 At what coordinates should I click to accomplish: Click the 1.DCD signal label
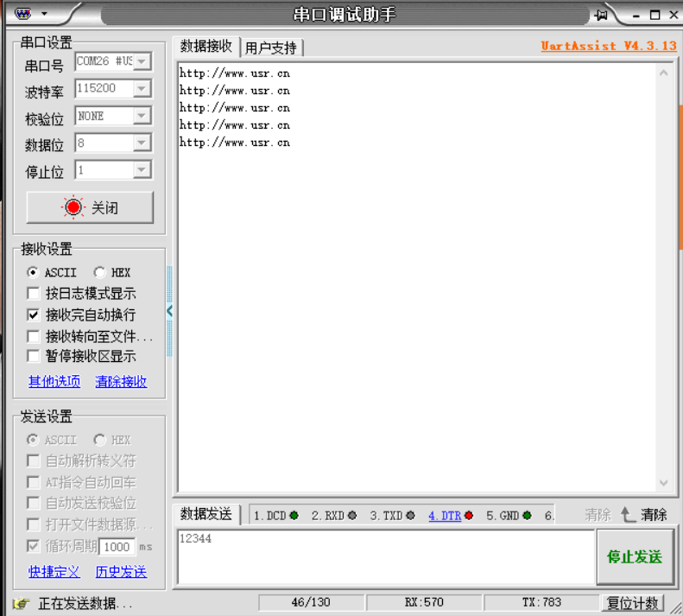click(x=269, y=516)
